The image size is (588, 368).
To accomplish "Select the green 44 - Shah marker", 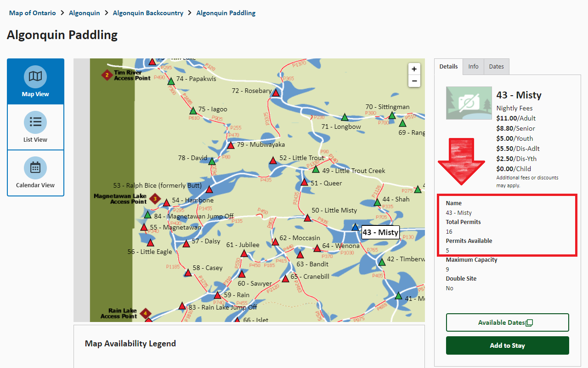I will (x=377, y=202).
